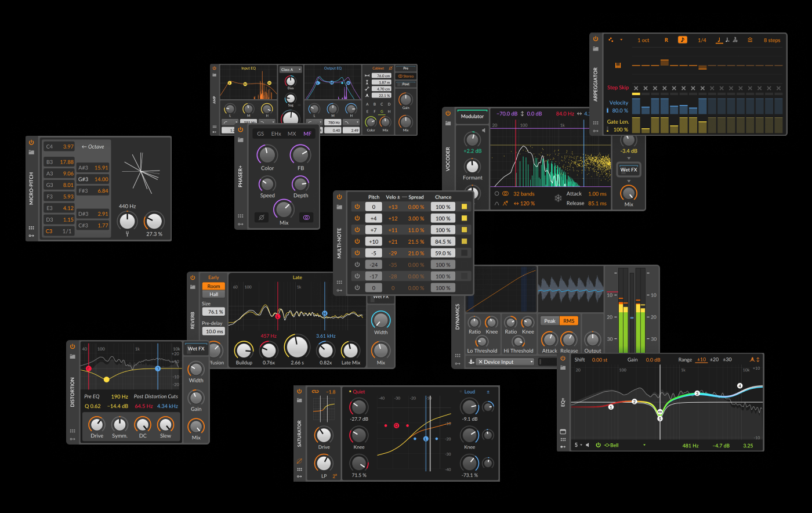812x513 pixels.
Task: Click the speaker icon beside Vocoder Modulator knob
Action: coord(483,130)
